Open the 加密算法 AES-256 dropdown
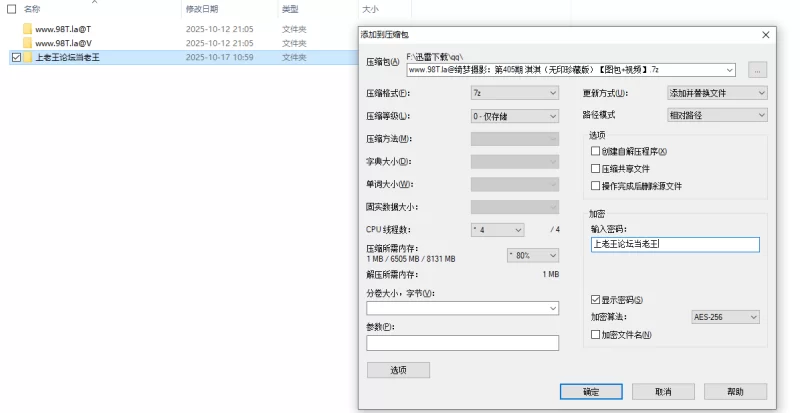 [725, 317]
